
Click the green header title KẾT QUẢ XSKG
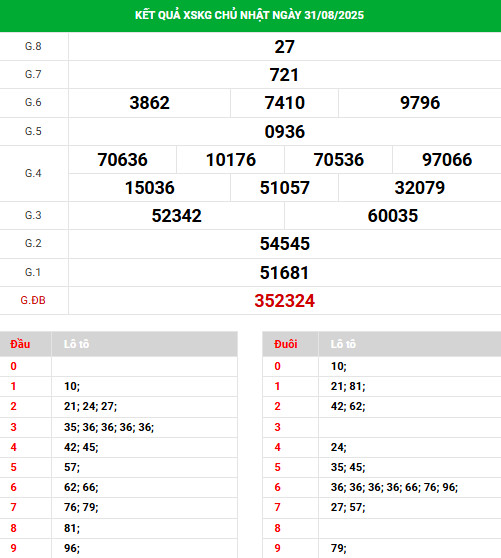pyautogui.click(x=249, y=15)
